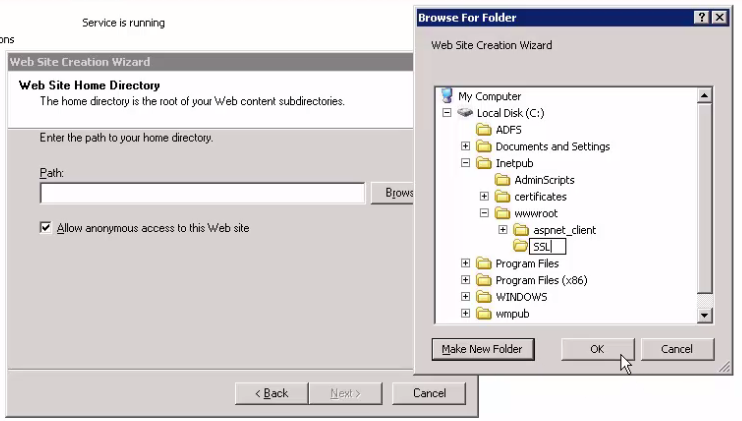Image resolution: width=742 pixels, height=421 pixels.
Task: Select the ADFS folder
Action: click(483, 130)
